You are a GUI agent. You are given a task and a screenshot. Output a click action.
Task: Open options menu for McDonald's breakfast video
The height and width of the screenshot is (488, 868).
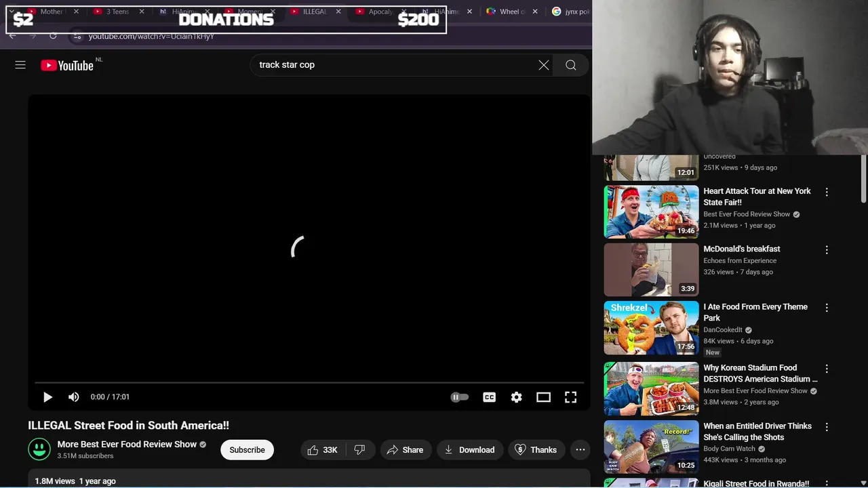pyautogui.click(x=827, y=250)
